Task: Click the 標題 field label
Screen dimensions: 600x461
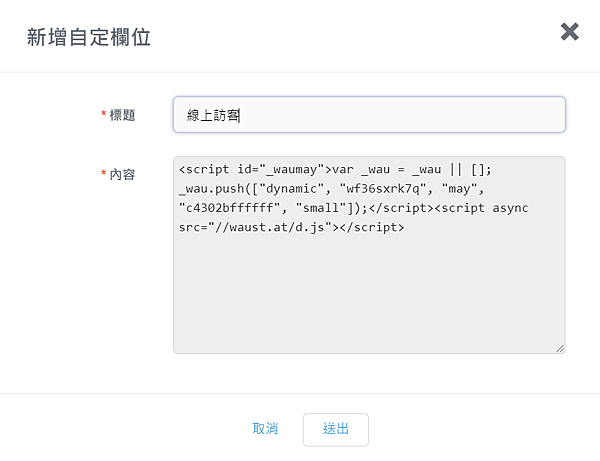Action: point(122,115)
